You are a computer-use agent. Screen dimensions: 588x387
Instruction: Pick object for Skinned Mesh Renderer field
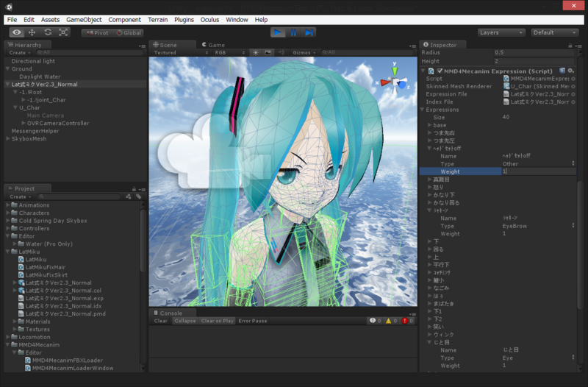click(x=573, y=86)
